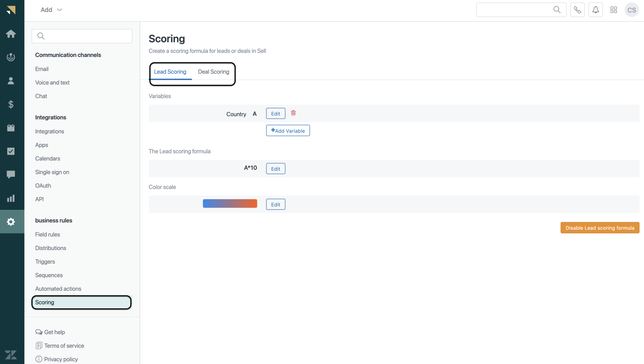
Task: Open the Home dashboard icon
Action: (11, 34)
